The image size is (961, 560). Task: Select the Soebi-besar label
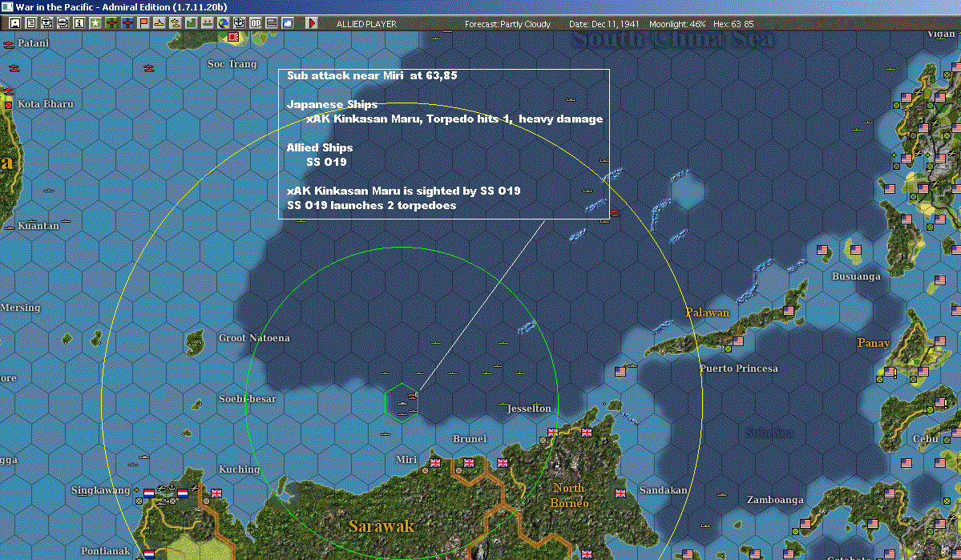[x=248, y=399]
